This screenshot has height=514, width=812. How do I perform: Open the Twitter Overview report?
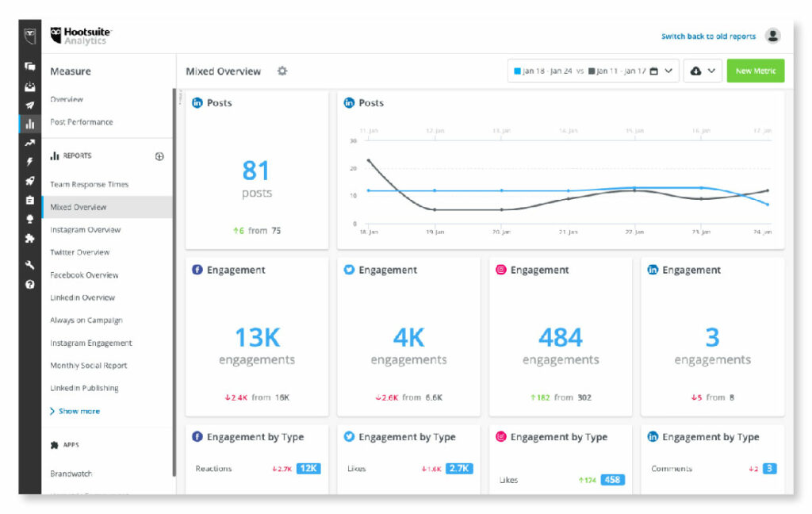point(80,252)
